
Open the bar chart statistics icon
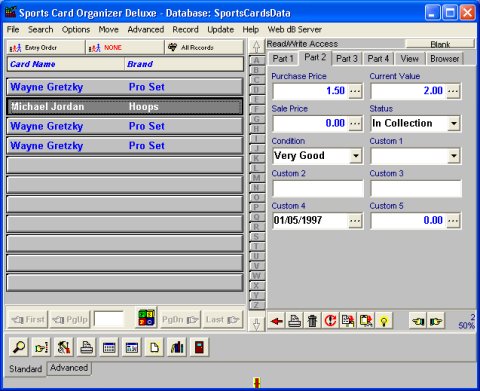177,347
